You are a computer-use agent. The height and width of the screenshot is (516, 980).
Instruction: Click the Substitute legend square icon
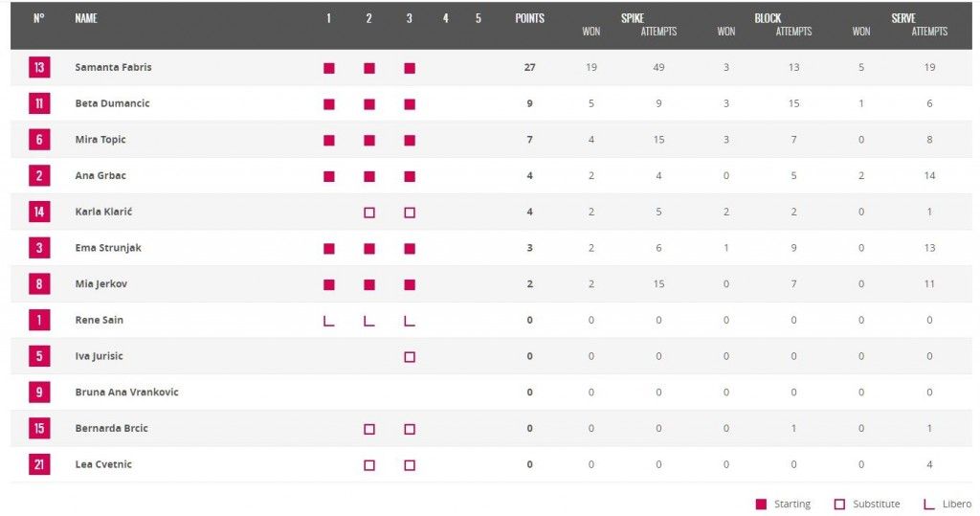click(840, 505)
